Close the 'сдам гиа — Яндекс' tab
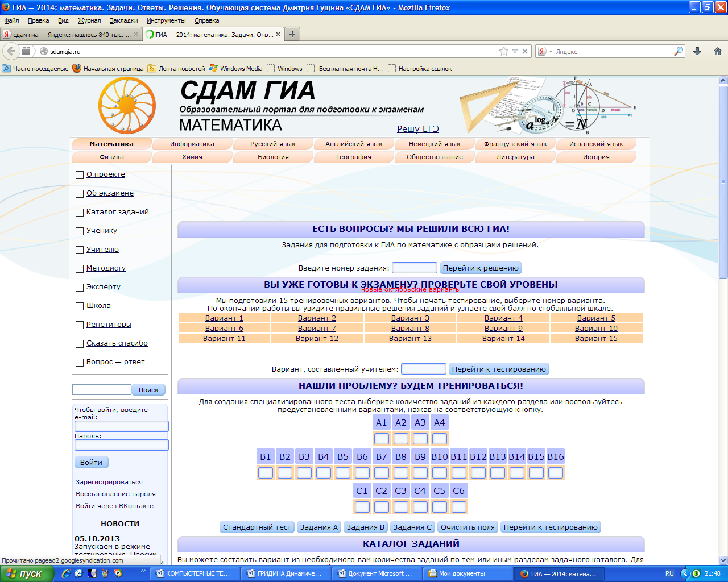Viewport: 728px width, 582px height. (x=136, y=34)
